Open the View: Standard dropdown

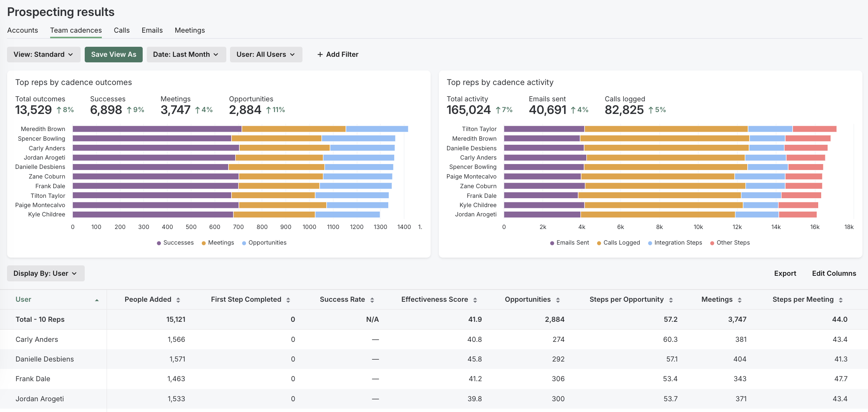pos(43,54)
